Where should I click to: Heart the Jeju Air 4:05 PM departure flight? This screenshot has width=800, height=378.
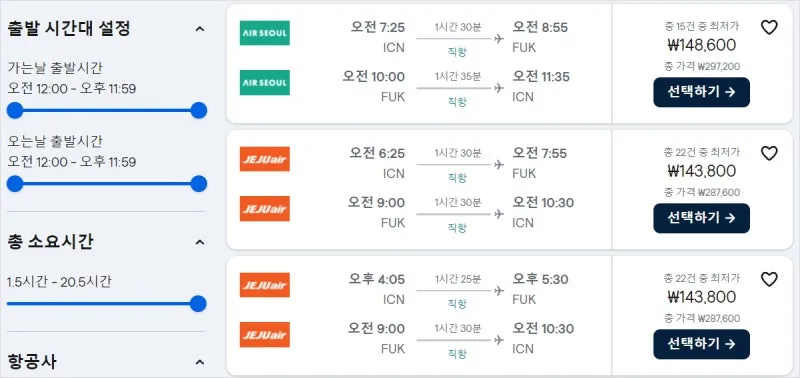(769, 279)
